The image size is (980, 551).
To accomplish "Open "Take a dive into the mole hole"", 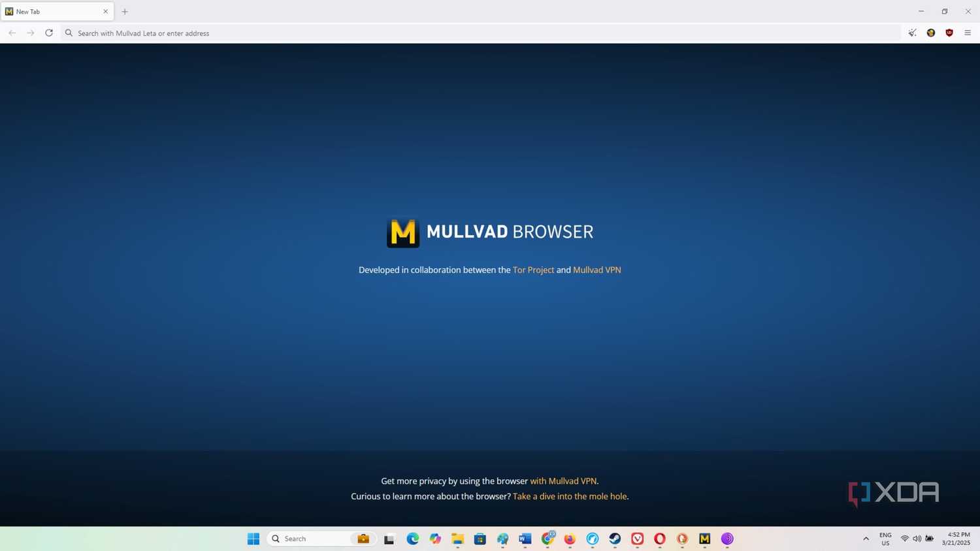I will [570, 496].
